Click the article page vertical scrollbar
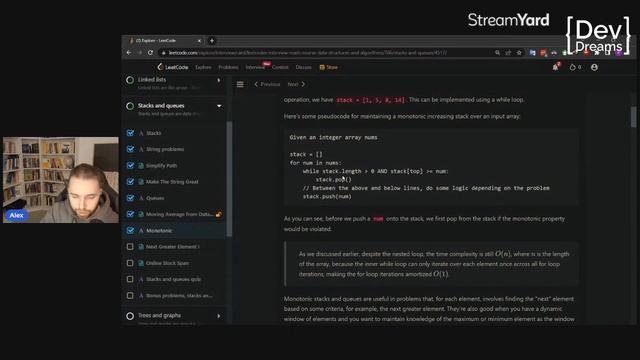640x360 pixels. (x=633, y=117)
